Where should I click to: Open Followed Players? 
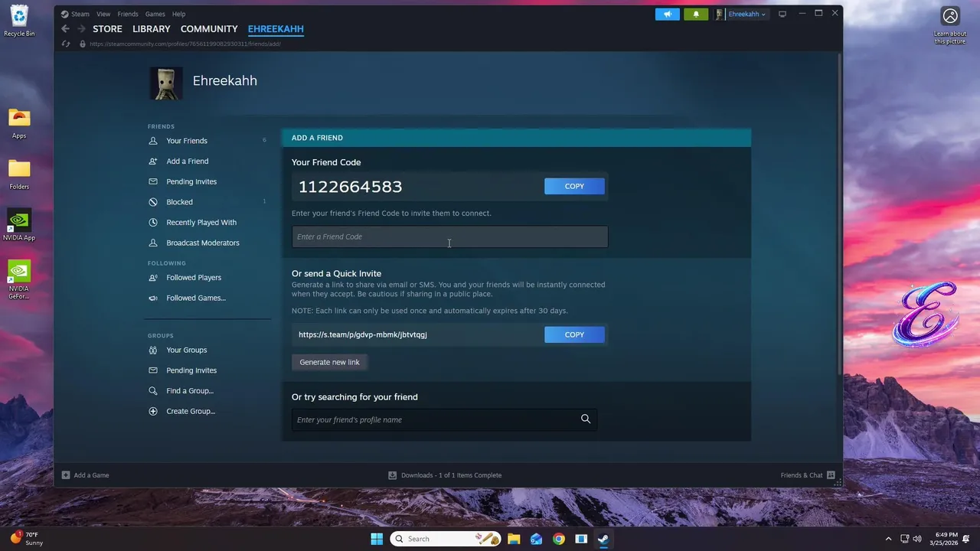[x=194, y=278]
